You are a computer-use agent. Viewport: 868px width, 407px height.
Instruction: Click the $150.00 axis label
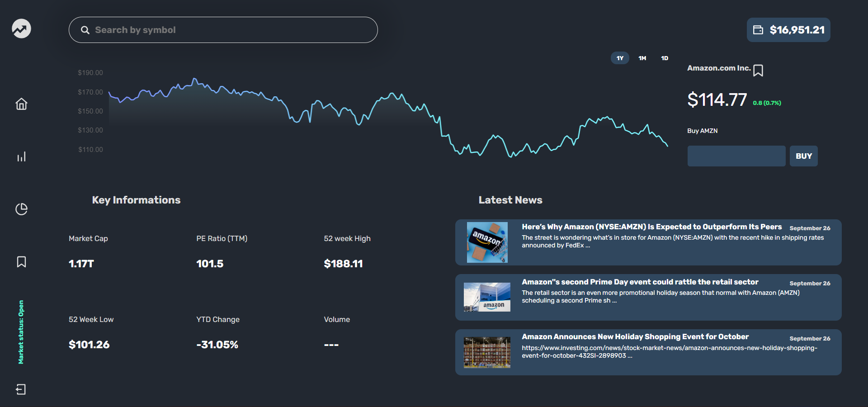[90, 111]
